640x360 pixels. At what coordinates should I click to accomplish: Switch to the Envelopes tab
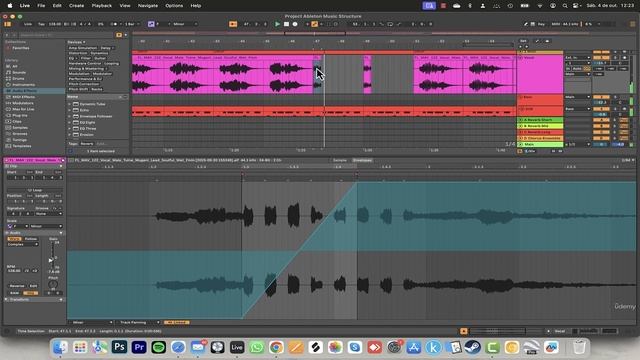pos(362,160)
